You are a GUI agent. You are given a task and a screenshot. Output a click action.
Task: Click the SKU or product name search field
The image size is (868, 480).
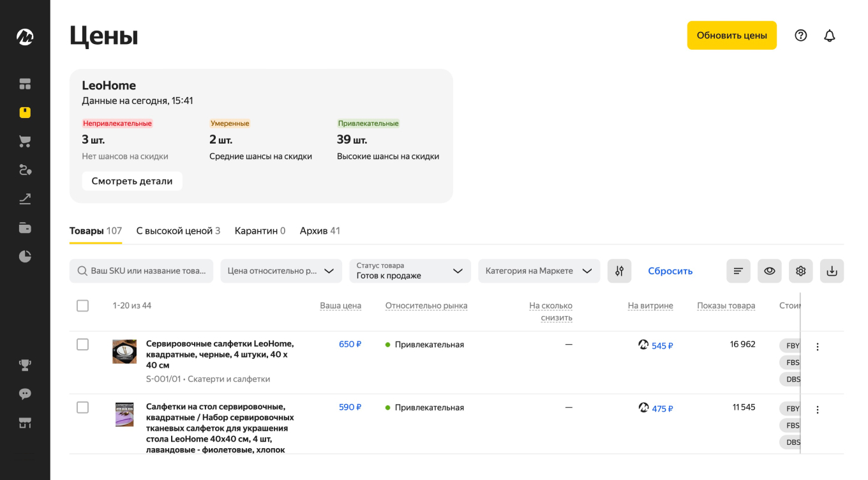tap(141, 271)
